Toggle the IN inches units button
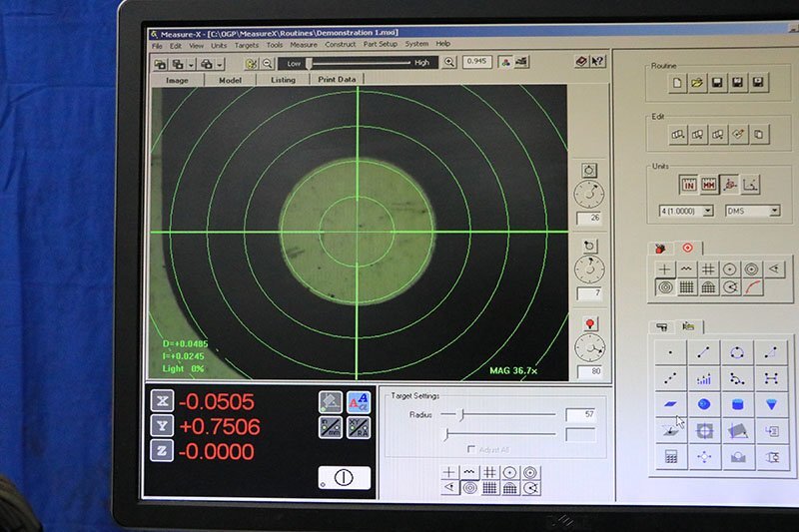Viewport: 799px width, 532px height. point(688,185)
